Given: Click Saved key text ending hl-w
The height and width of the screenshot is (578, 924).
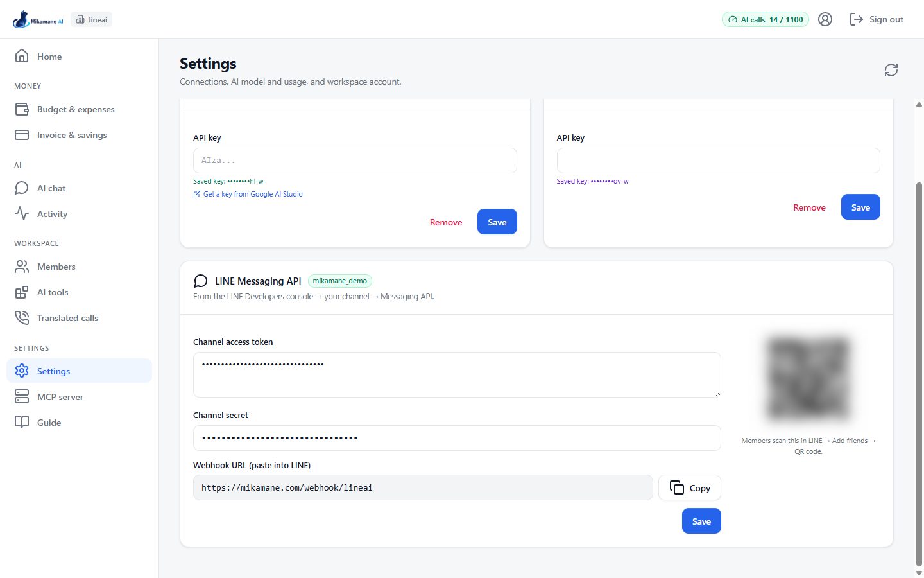Looking at the screenshot, I should 228,181.
